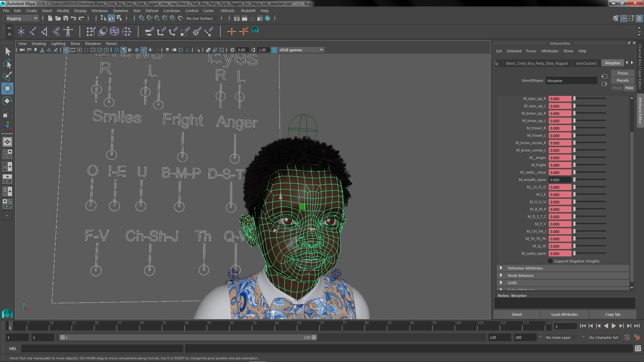
Task: Click the blendShape name input field
Action: click(x=571, y=81)
